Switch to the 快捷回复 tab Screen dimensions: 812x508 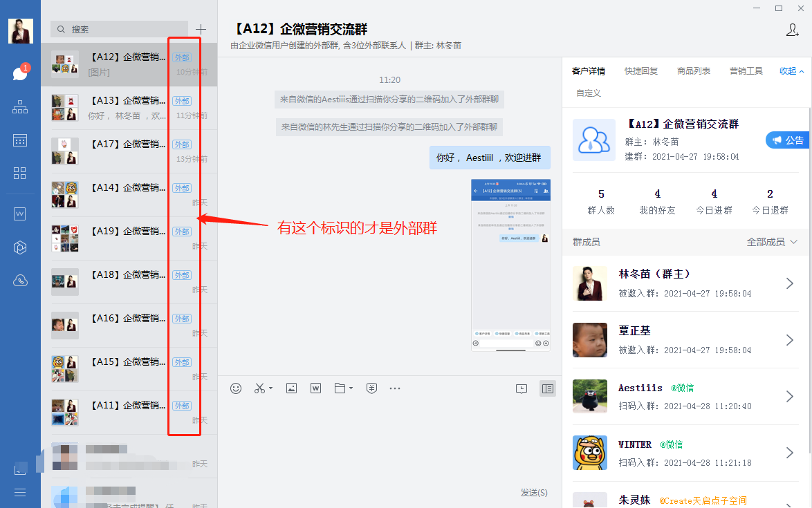(641, 71)
